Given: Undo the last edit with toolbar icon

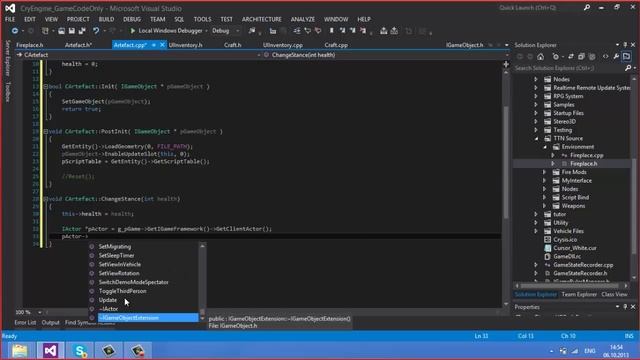Looking at the screenshot, I should tap(96, 31).
